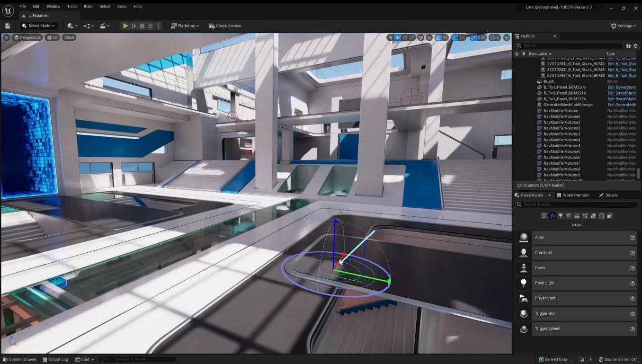Open the Lights category in Place Actors

pos(561,216)
